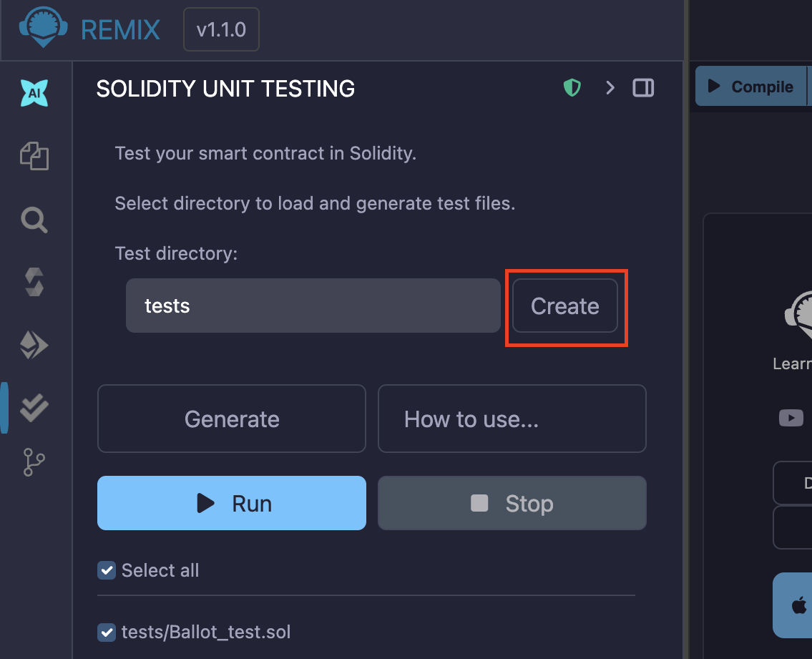The image size is (812, 659).
Task: Toggle the side panel layout icon
Action: (643, 87)
